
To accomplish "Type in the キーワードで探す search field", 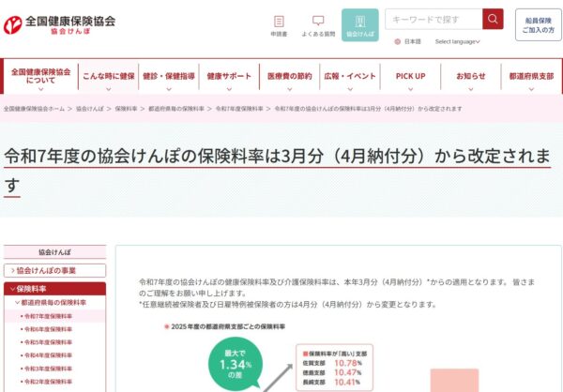I will pos(434,19).
